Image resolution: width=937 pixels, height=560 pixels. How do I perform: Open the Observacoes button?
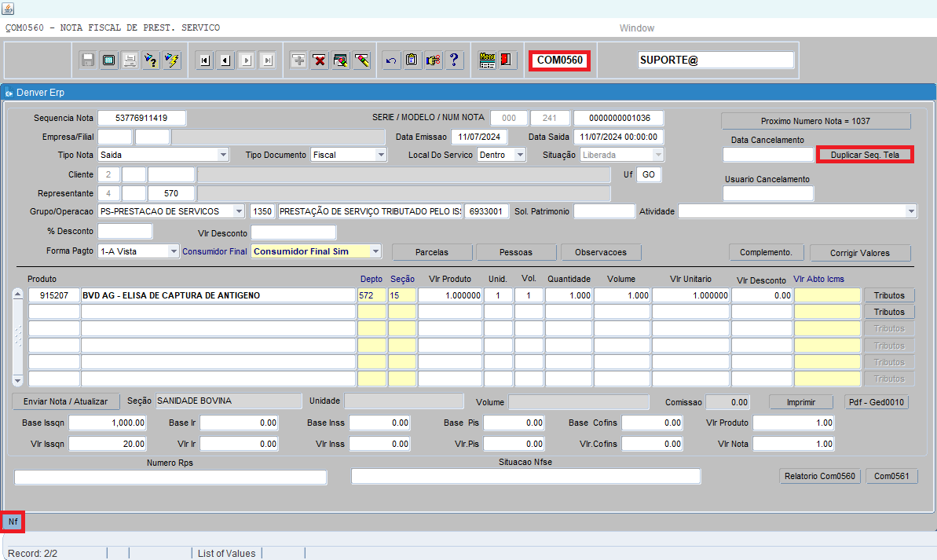coord(601,253)
